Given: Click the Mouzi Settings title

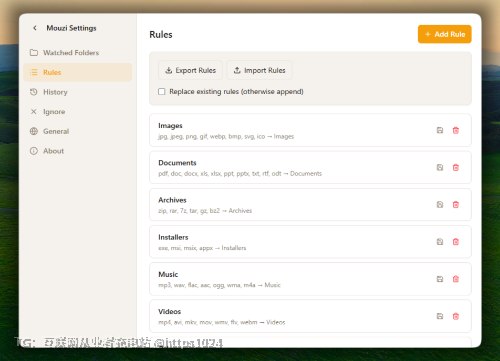Looking at the screenshot, I should point(71,28).
